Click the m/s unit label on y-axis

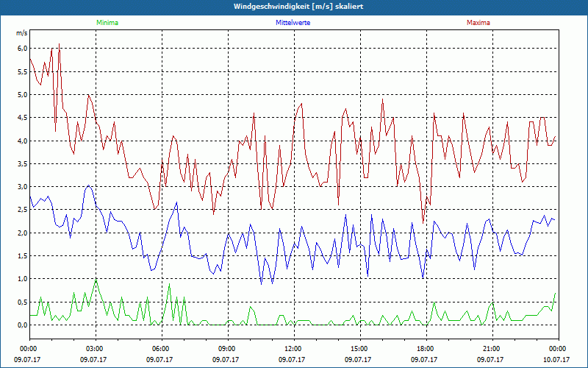pyautogui.click(x=21, y=33)
